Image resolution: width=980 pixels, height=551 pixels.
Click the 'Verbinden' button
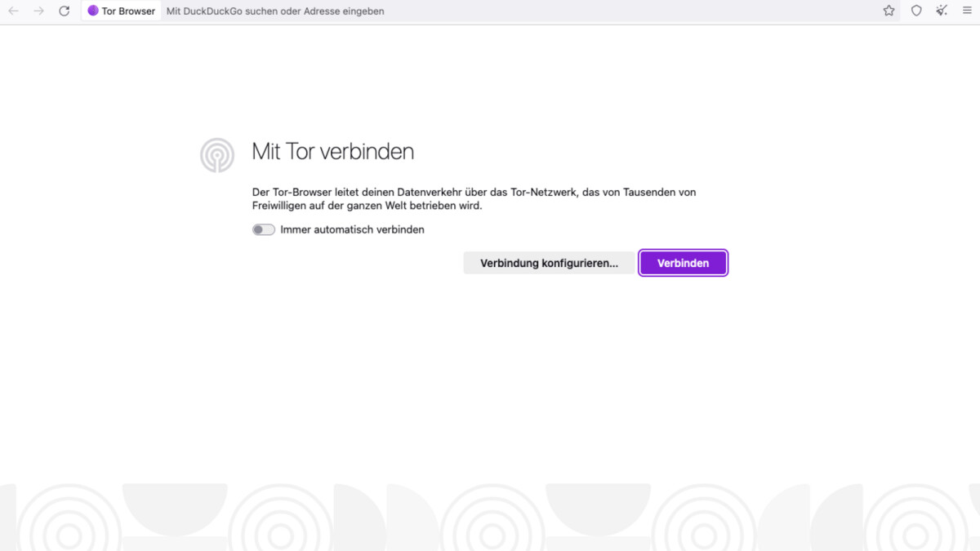(683, 262)
